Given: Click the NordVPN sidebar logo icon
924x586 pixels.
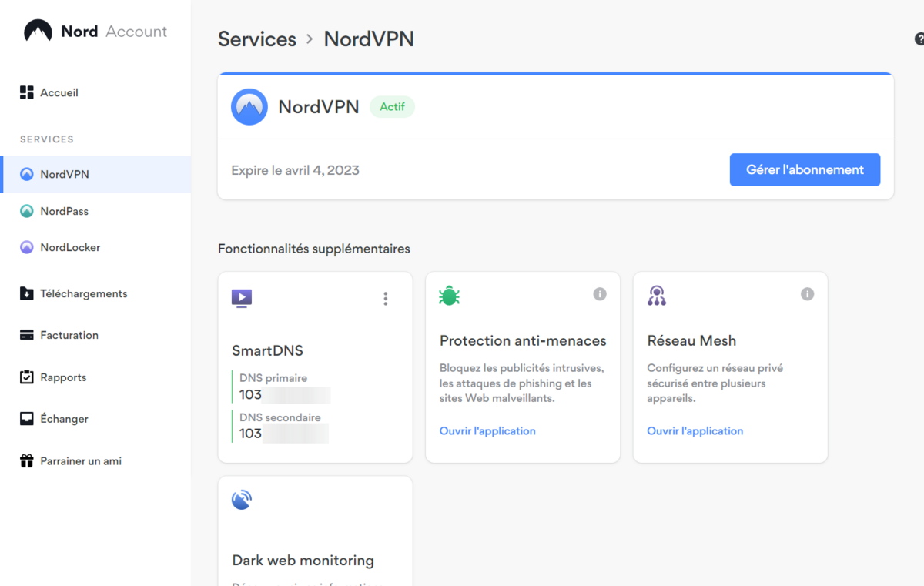Looking at the screenshot, I should coord(27,174).
